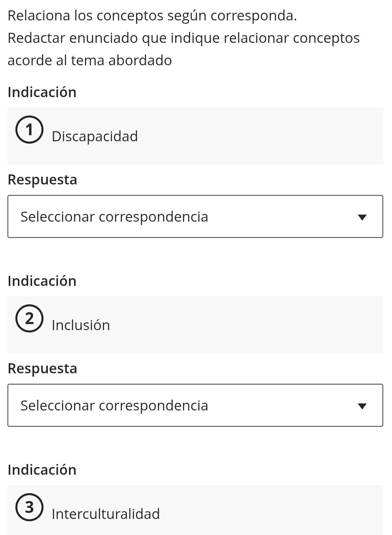Screen dimensions: 392x535
Task: Open the first Seleccionar correspondencia dropdown
Action: point(195,216)
